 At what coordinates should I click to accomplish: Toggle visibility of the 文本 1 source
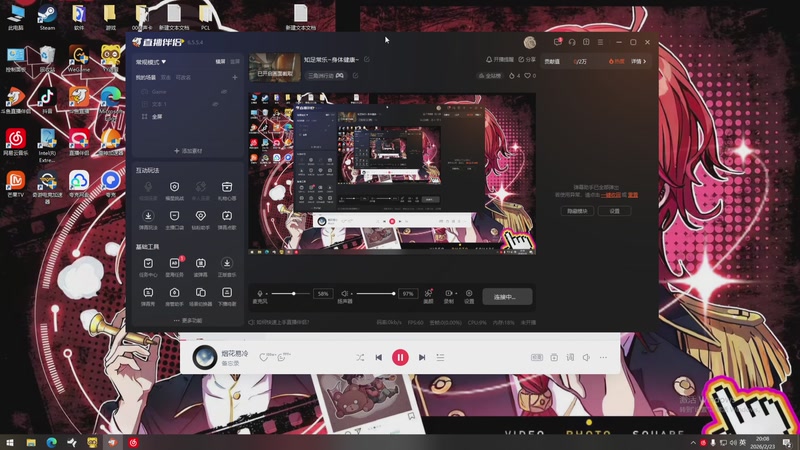pos(215,104)
